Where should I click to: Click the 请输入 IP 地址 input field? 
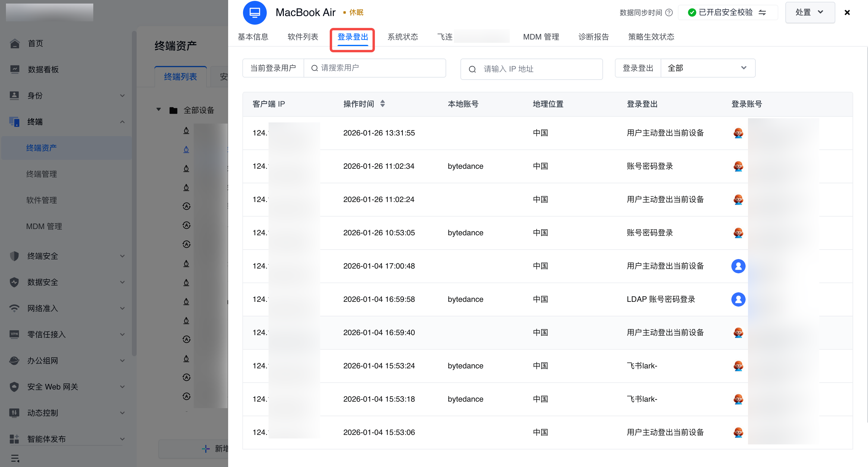[531, 69]
